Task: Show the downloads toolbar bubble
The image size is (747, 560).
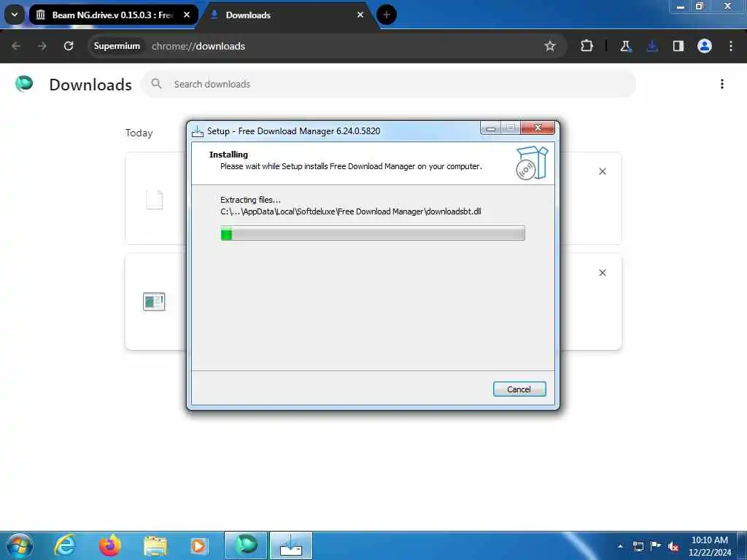Action: coord(652,46)
